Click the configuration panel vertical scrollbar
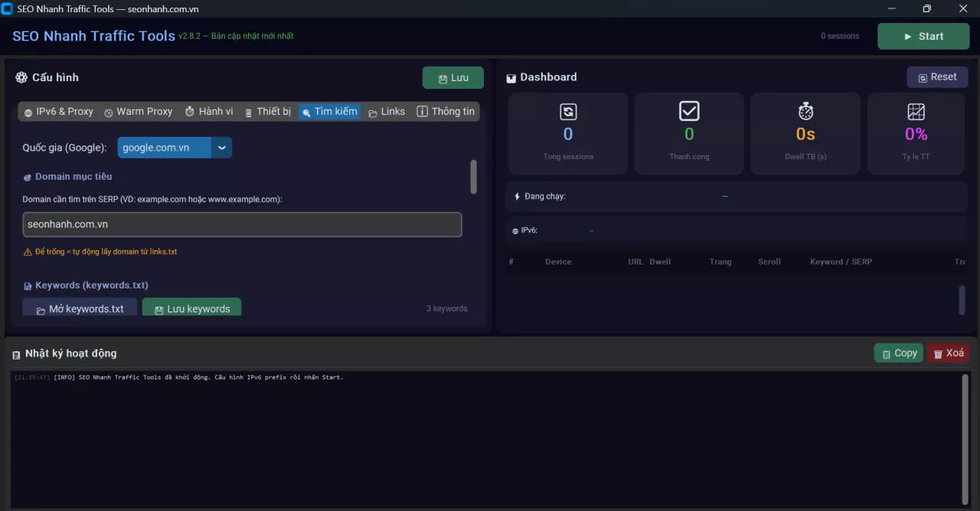 coord(474,177)
